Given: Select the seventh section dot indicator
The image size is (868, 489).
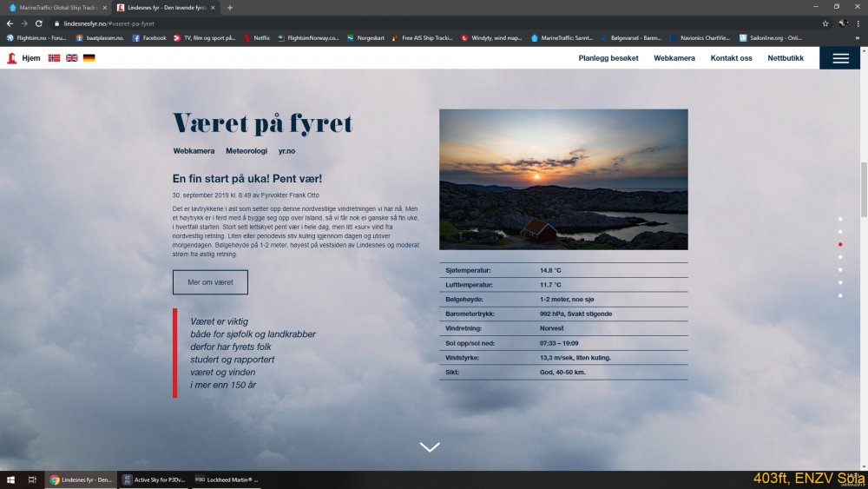Looking at the screenshot, I should click(x=840, y=295).
